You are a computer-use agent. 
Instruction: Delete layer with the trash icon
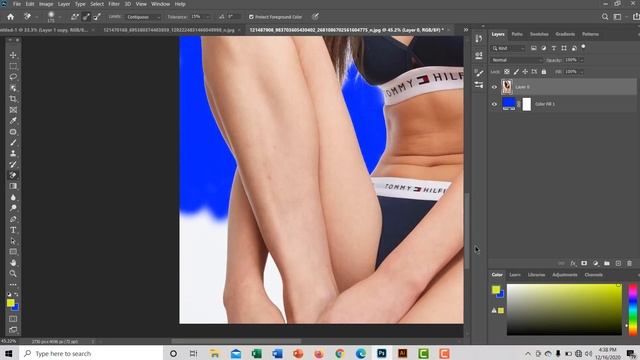pos(629,264)
